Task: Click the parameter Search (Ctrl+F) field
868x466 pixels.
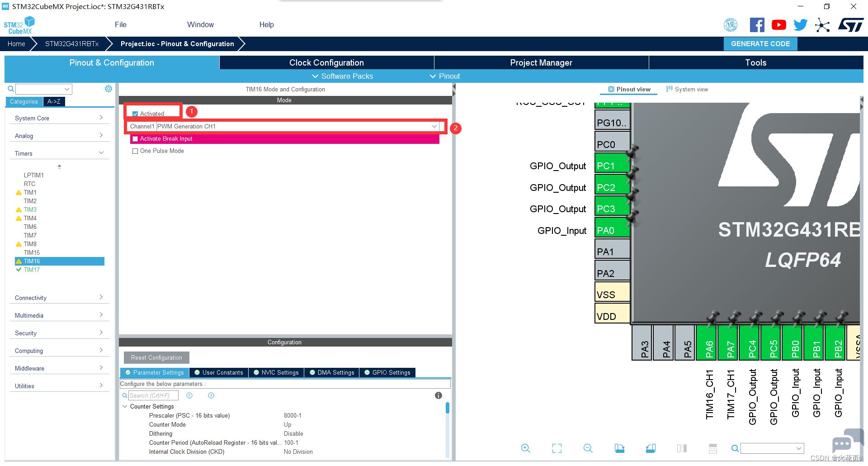Action: coord(153,395)
